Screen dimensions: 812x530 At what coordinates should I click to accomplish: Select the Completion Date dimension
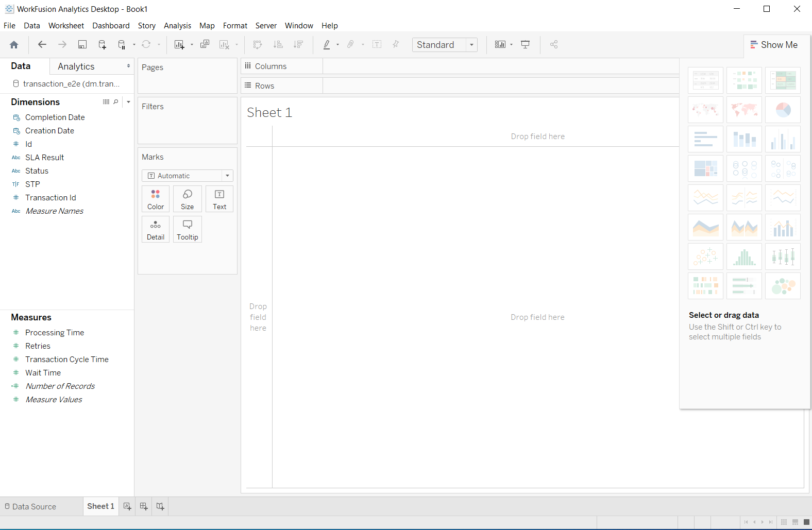tap(55, 117)
